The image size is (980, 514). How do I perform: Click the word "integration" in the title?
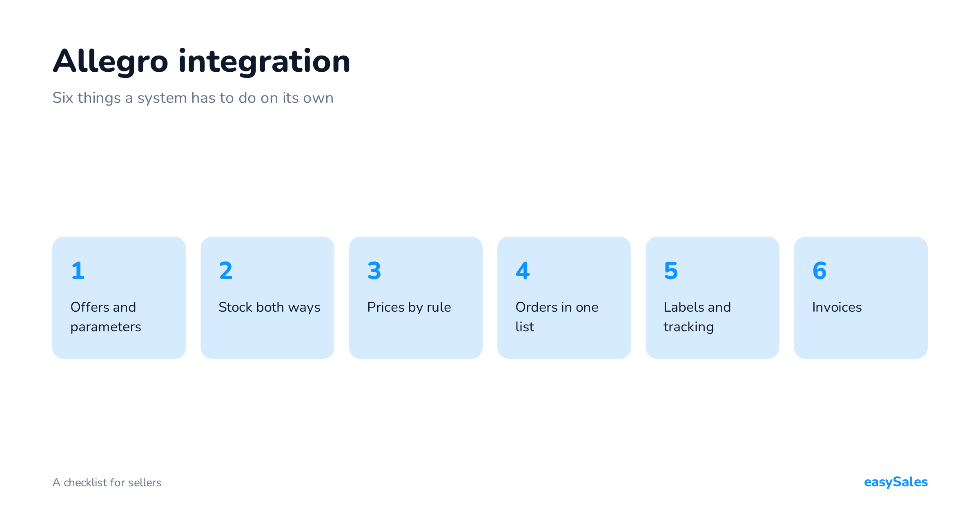[264, 62]
